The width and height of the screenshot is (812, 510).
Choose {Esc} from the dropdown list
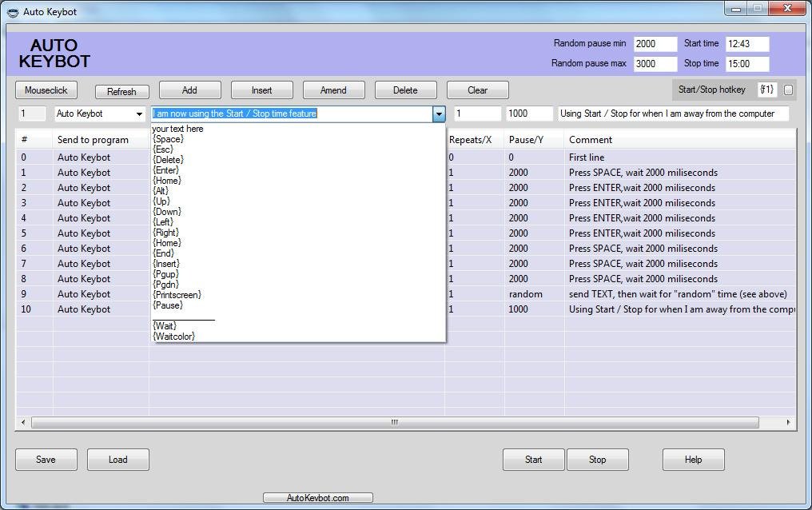click(162, 149)
